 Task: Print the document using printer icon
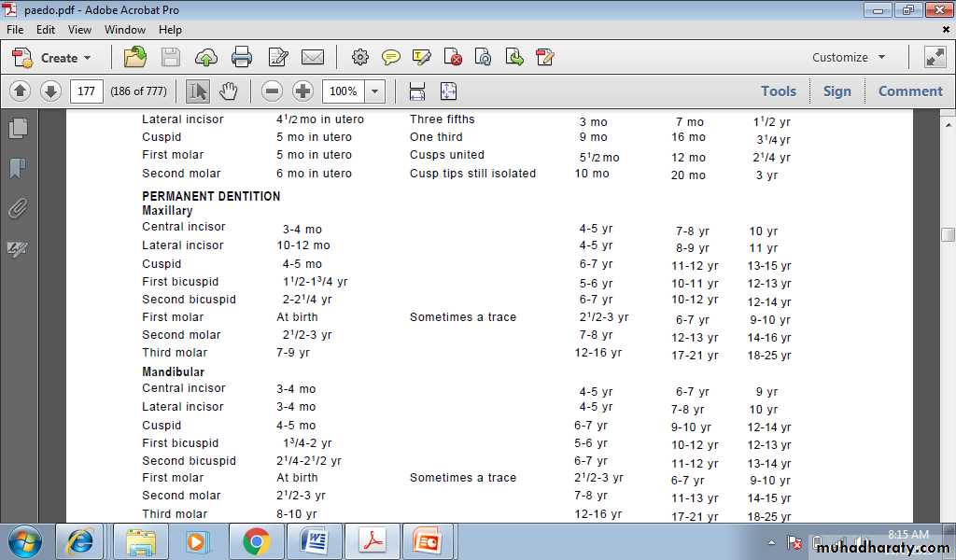242,58
